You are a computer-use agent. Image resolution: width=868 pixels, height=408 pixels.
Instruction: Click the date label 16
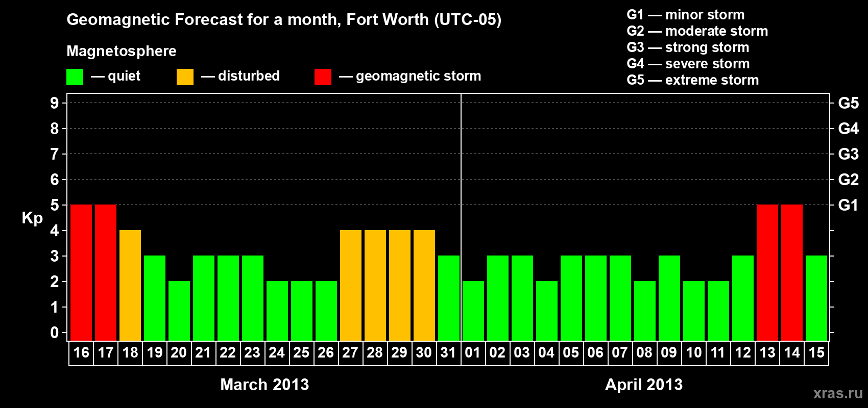pyautogui.click(x=81, y=352)
